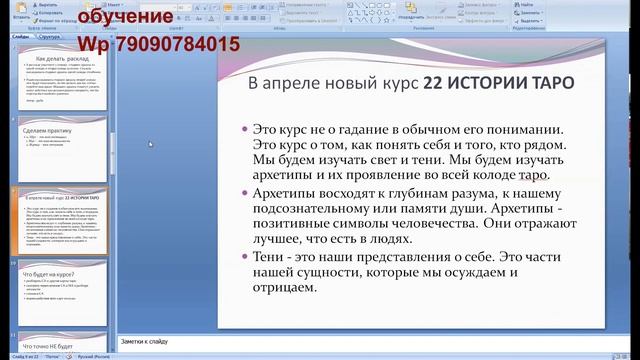
Task: Decrease the list indent level
Action: click(x=254, y=8)
